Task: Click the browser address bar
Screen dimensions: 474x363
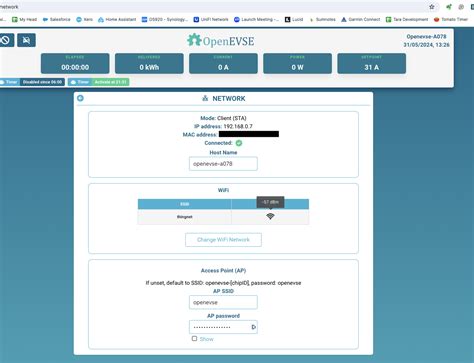Action: [x=213, y=7]
